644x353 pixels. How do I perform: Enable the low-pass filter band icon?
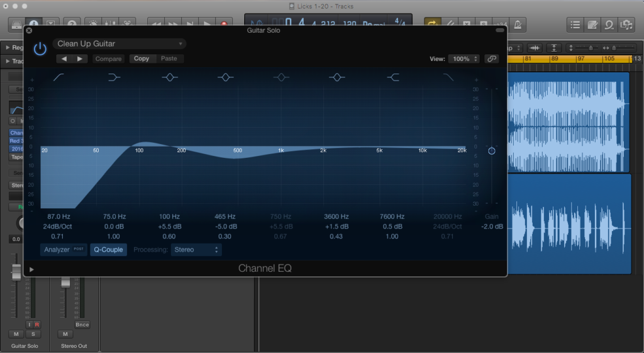(x=448, y=77)
